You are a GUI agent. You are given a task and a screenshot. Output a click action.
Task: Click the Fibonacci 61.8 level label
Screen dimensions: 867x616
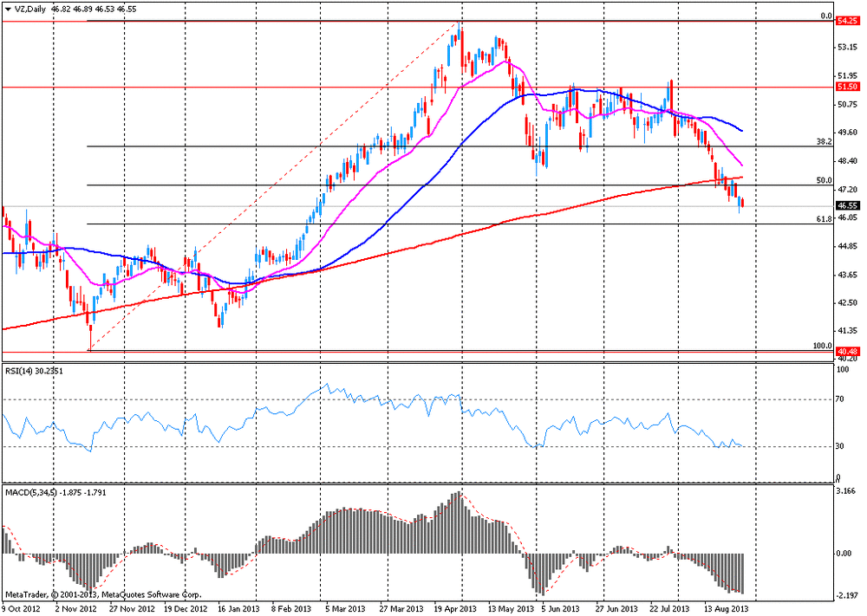click(825, 219)
